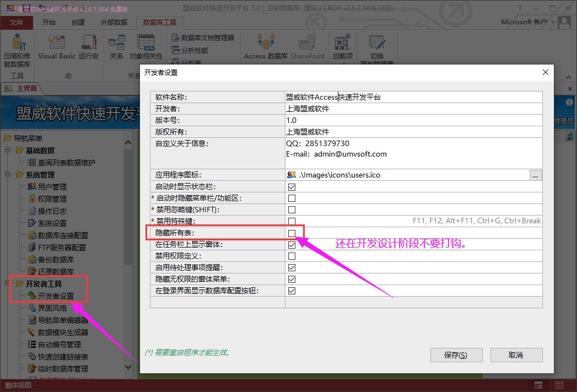Open 自动编号管理 tree item
The width and height of the screenshot is (577, 392).
pyautogui.click(x=55, y=345)
